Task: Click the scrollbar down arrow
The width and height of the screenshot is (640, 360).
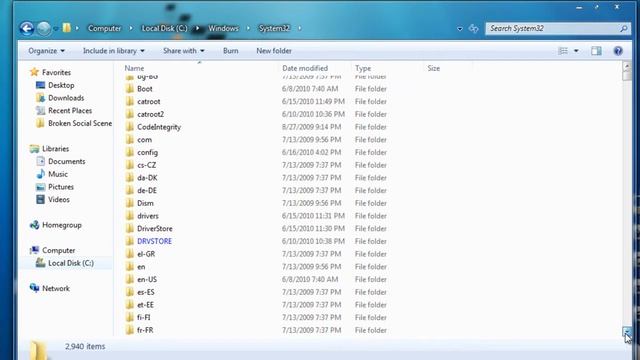Action: 627,331
